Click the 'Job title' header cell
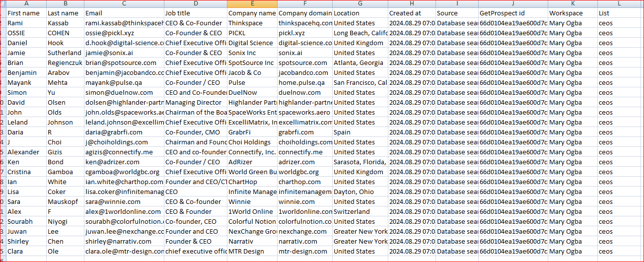644x262 pixels. tap(196, 13)
